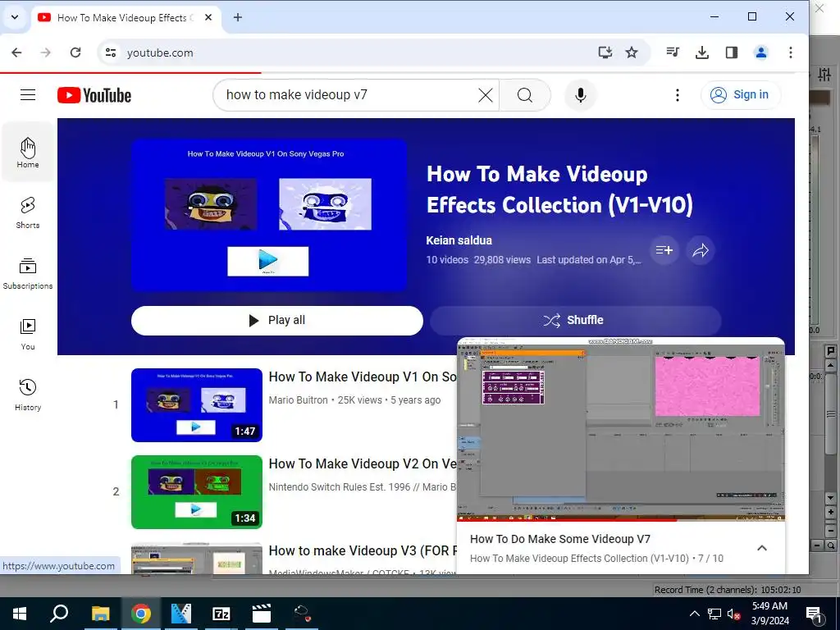The width and height of the screenshot is (840, 630).
Task: Open a new tab with the plus button
Action: pos(238,18)
